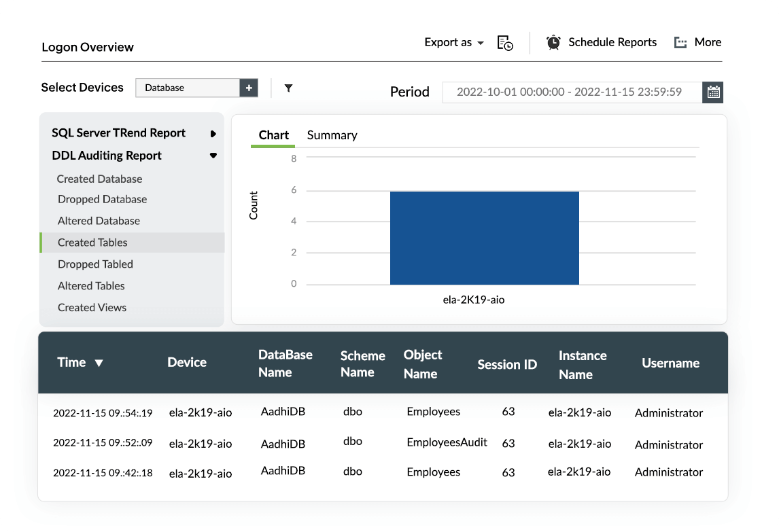Sort by Time column arrow
The image size is (779, 532).
click(99, 363)
